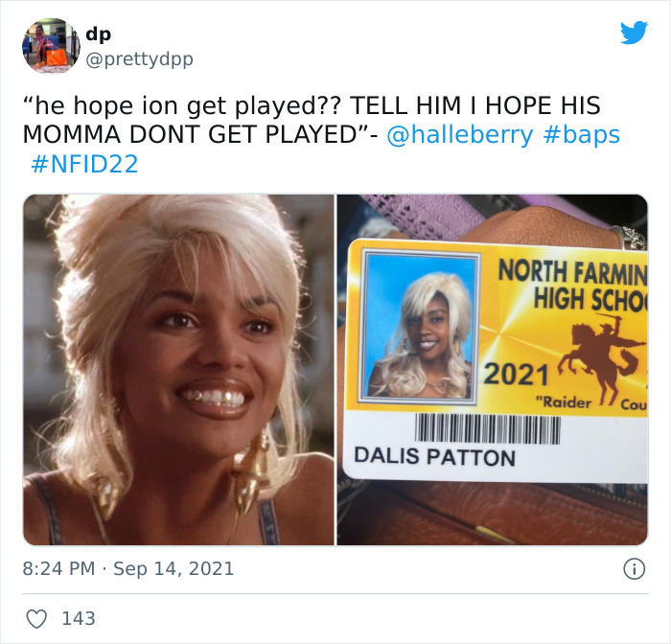Viewport: 671px width, 644px height.
Task: Enlarge the right photo of school ID card
Action: pos(493,370)
